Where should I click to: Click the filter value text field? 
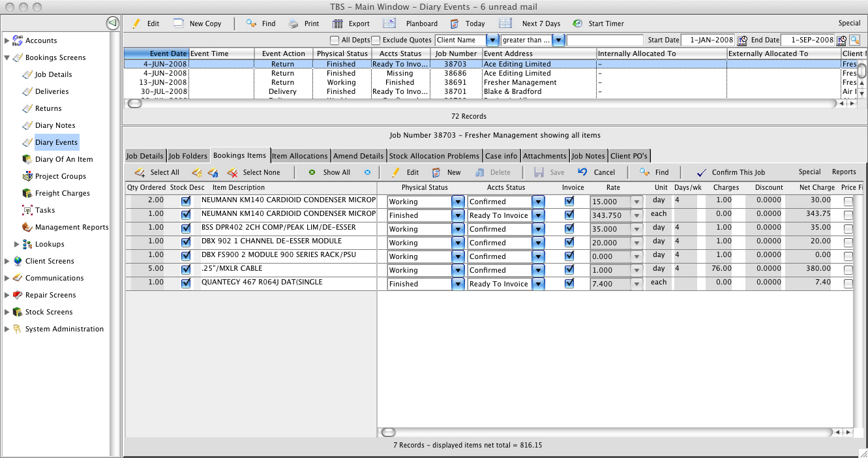[605, 40]
